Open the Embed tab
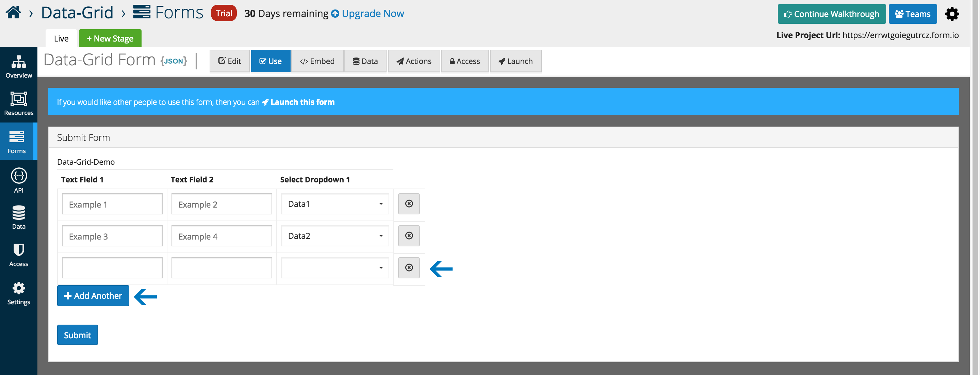 [x=317, y=61]
